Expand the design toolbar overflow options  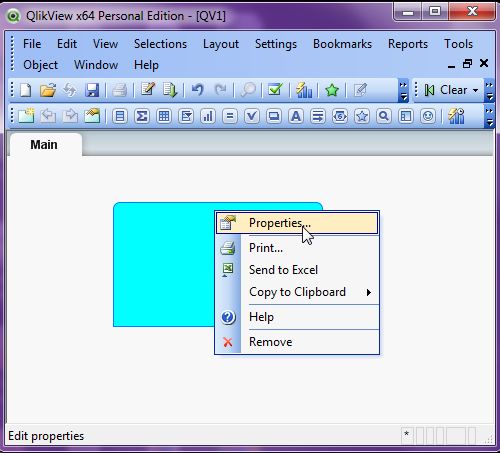(x=489, y=116)
